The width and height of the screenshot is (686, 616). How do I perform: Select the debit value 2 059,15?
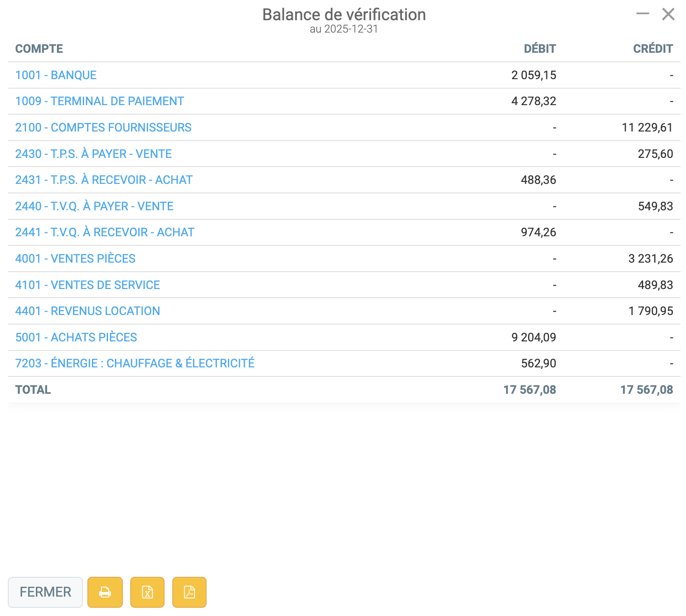[533, 75]
